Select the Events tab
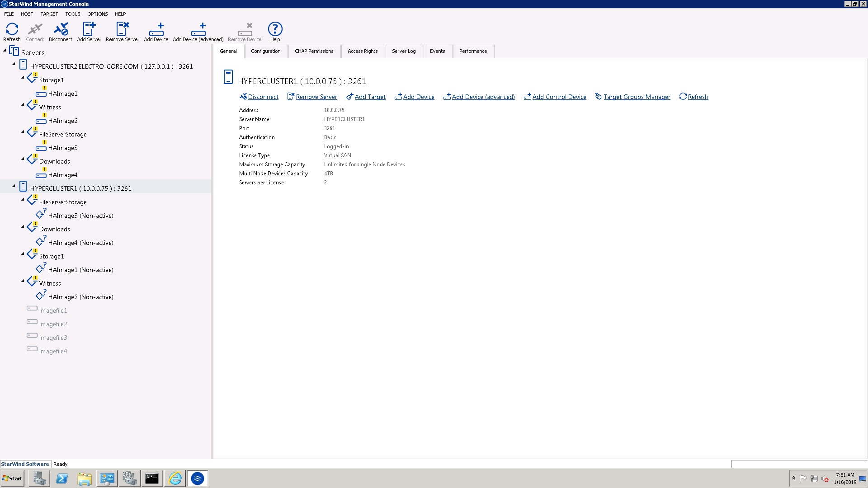This screenshot has width=868, height=488. point(437,51)
